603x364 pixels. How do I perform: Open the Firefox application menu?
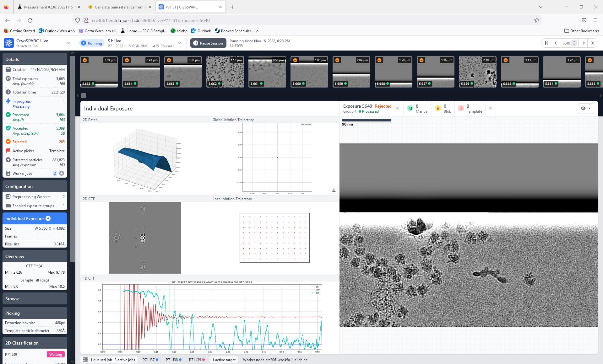(x=595, y=20)
